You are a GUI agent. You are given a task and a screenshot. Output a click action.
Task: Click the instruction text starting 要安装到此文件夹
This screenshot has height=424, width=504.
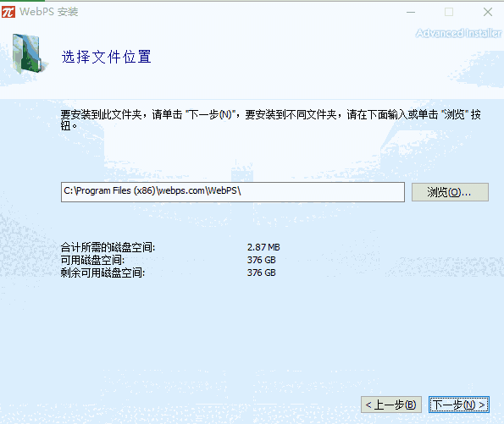(x=271, y=119)
